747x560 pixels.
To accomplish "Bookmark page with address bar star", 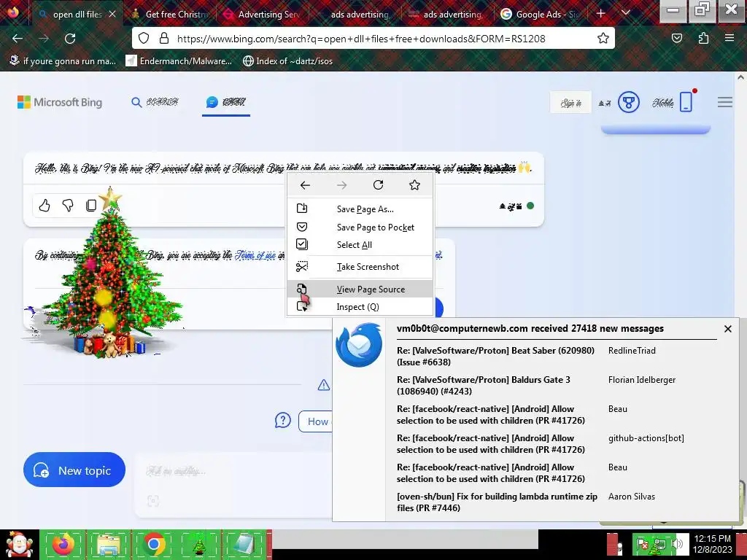I will 603,39.
